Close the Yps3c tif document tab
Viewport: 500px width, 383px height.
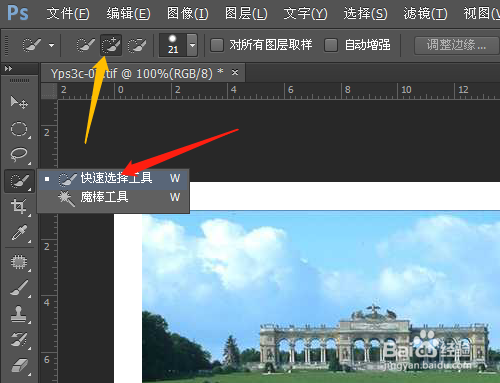coord(235,72)
